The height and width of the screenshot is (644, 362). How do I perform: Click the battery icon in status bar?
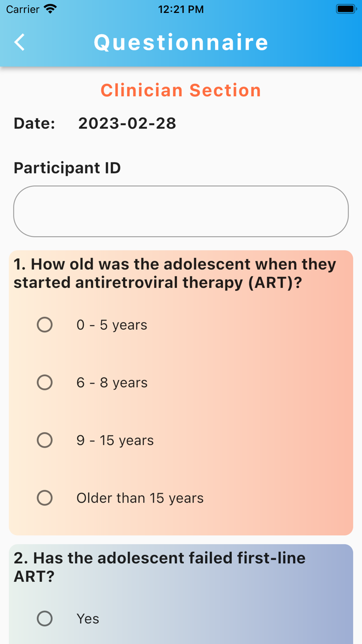point(345,9)
